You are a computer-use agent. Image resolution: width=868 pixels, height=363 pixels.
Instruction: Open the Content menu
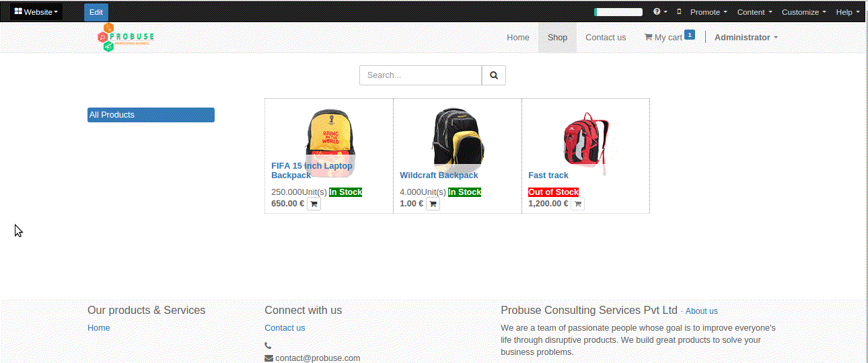click(x=754, y=12)
